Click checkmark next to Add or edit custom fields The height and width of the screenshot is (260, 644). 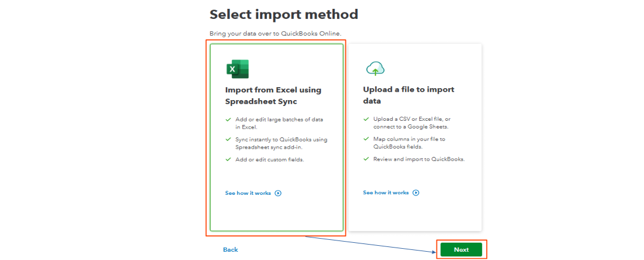tap(228, 159)
